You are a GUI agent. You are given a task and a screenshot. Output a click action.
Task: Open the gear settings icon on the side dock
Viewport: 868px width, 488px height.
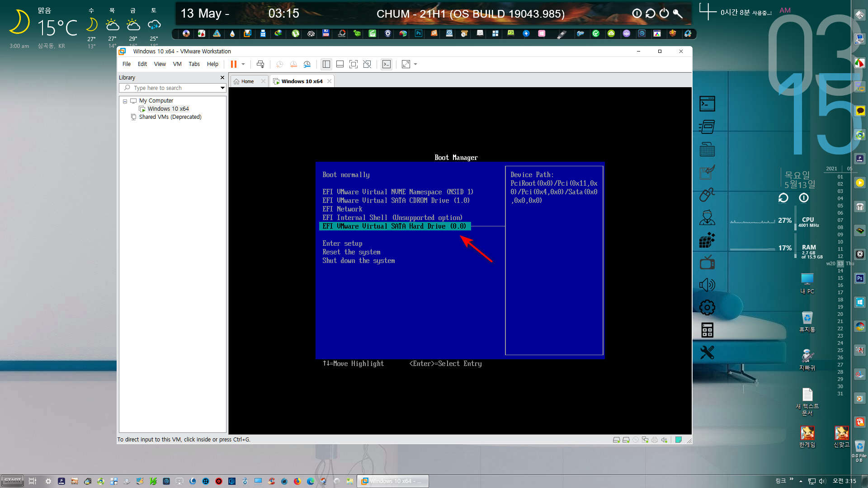[707, 308]
